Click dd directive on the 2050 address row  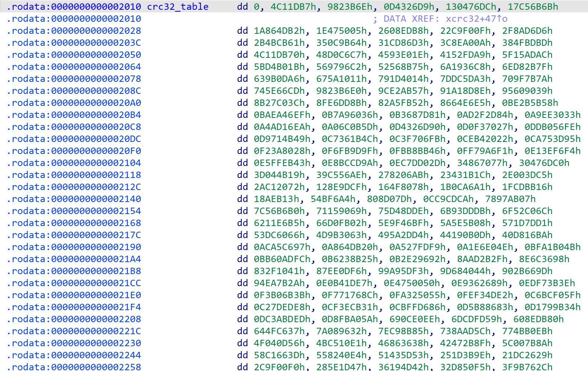tap(242, 55)
